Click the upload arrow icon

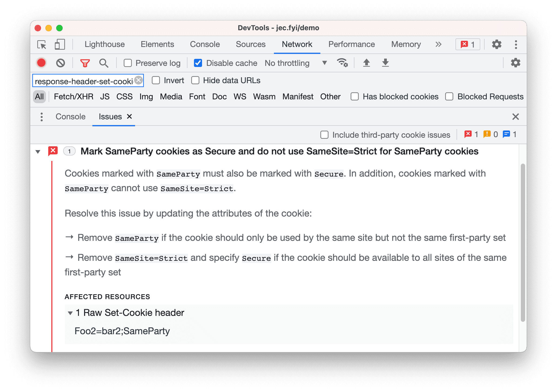point(366,63)
